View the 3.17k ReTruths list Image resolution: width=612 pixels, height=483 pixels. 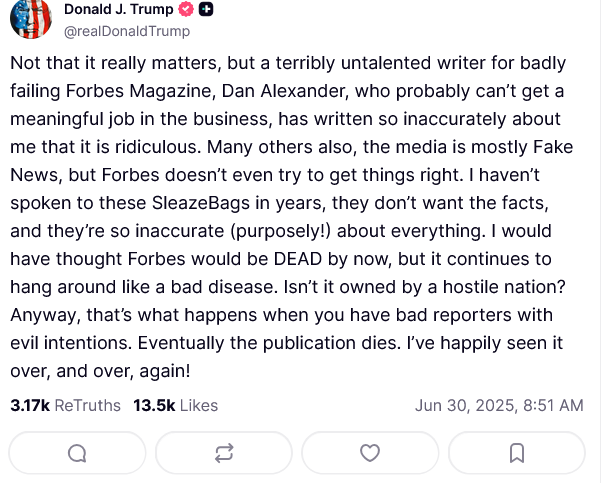click(x=66, y=405)
